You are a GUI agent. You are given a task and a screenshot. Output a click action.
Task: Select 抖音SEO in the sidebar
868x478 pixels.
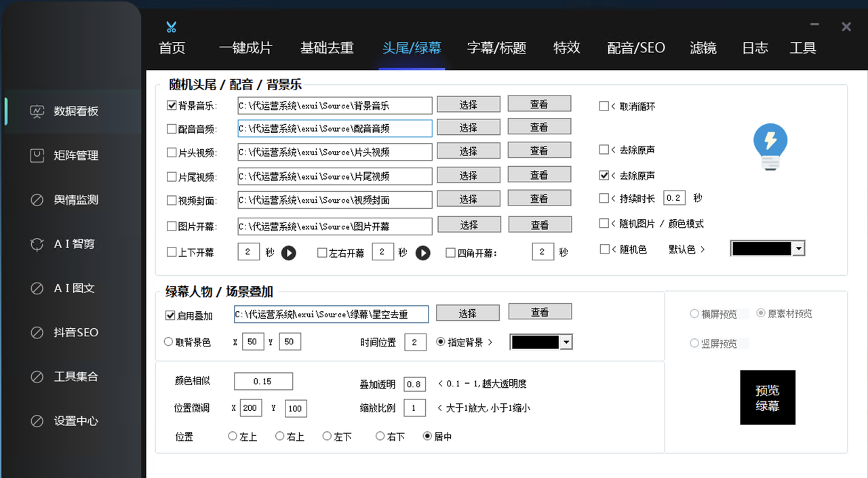point(75,332)
